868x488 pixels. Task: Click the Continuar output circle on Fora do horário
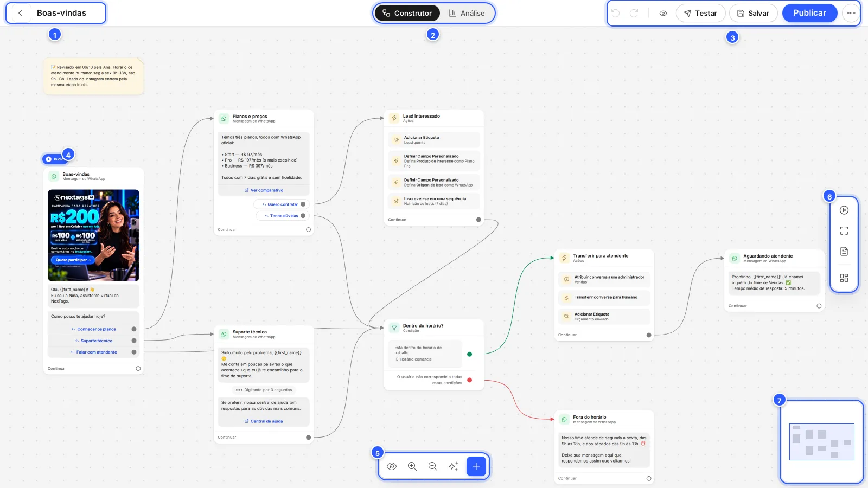[649, 478]
